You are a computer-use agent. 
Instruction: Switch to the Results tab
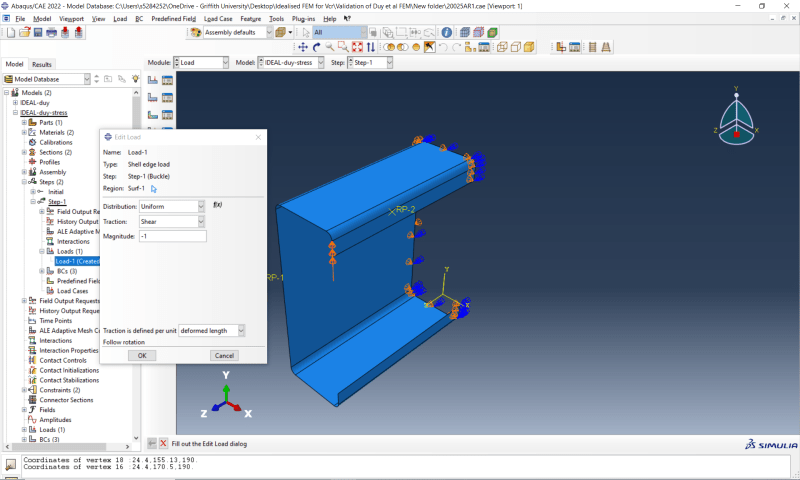pyautogui.click(x=42, y=64)
